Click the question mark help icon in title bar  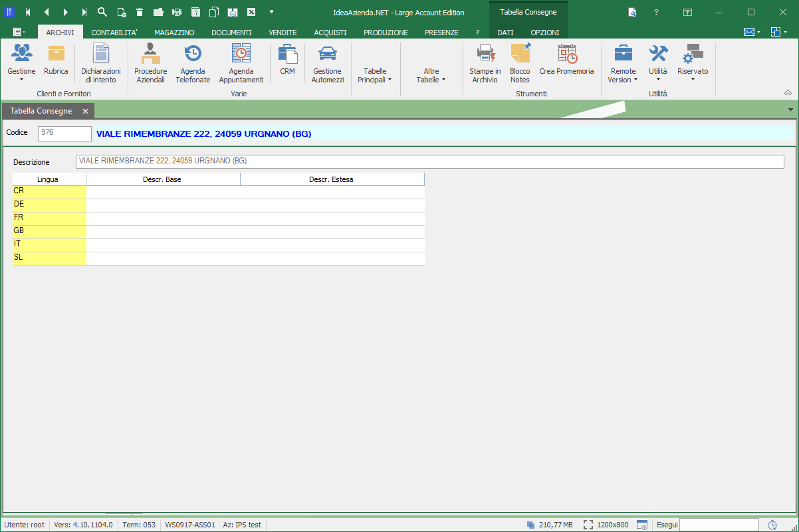pos(656,12)
